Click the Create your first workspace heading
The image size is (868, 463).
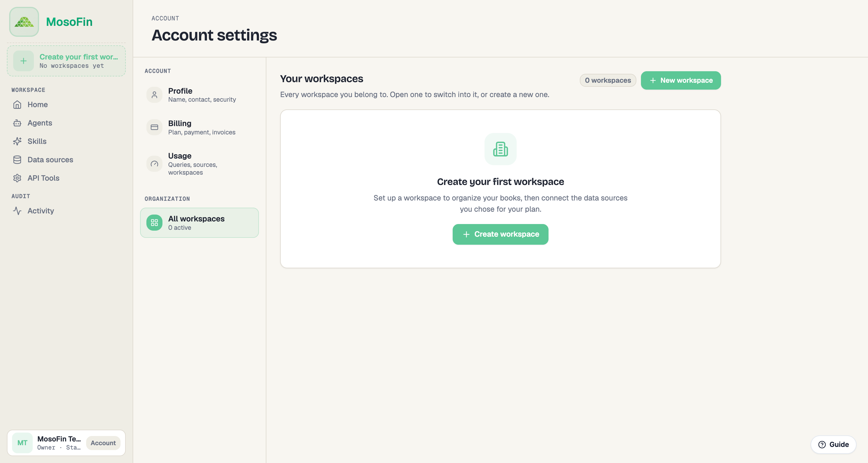(500, 182)
